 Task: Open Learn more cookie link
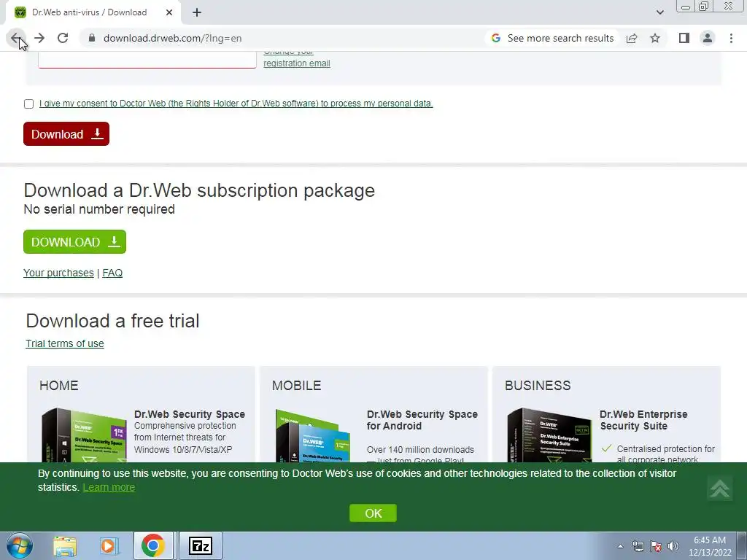click(x=109, y=487)
